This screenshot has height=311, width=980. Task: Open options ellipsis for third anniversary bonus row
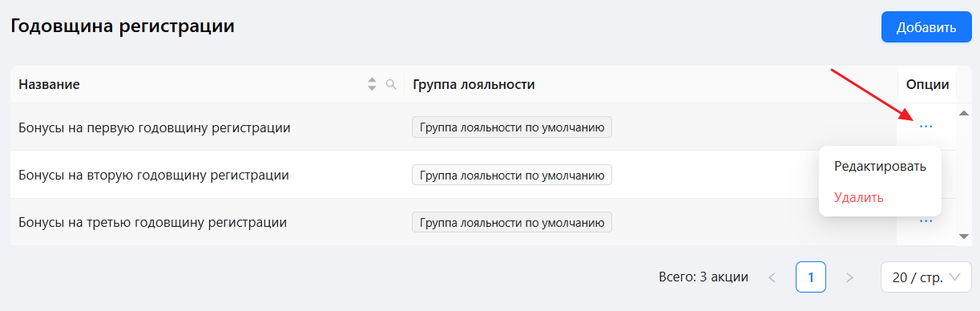926,221
